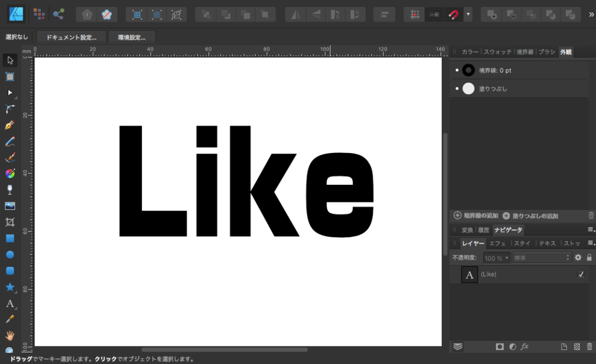596x364 pixels.
Task: Expand the dropdown arrow beside snapping magnet
Action: (468, 15)
